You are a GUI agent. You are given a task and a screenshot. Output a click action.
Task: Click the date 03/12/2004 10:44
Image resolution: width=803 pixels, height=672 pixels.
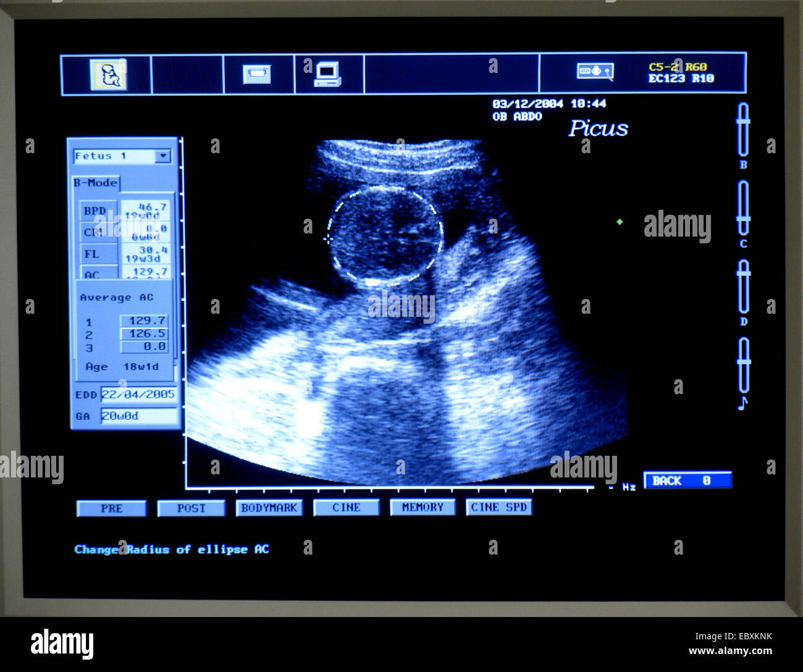click(549, 104)
